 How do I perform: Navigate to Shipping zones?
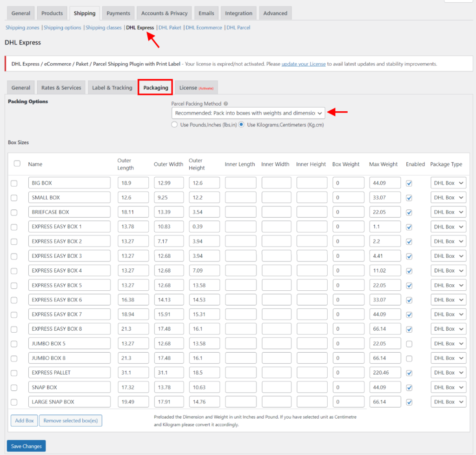[x=22, y=27]
